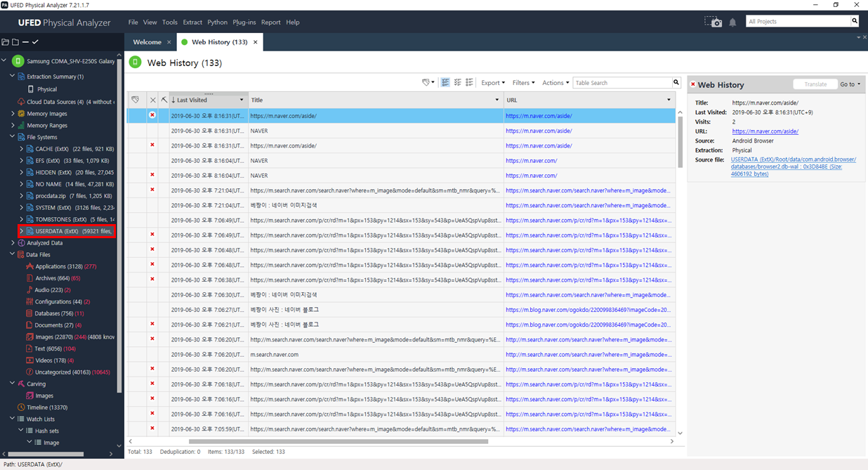
Task: Click the Timeline clock icon
Action: pyautogui.click(x=21, y=407)
